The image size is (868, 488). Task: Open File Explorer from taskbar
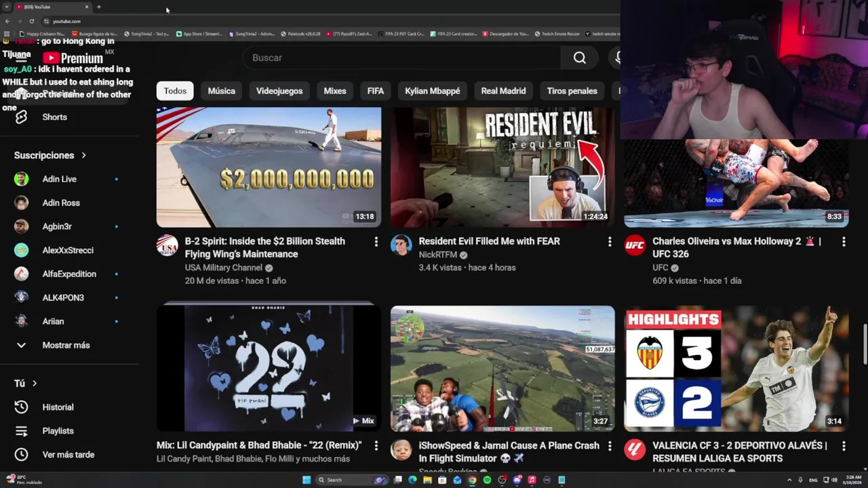click(427, 480)
